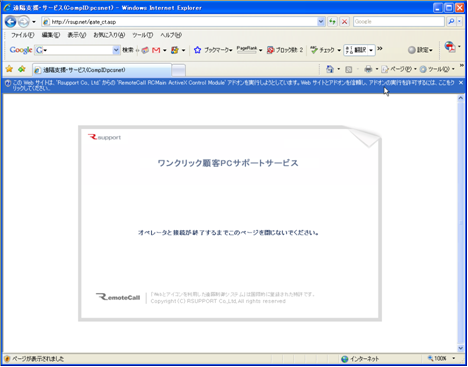468x367 pixels.
Task: Open the ツール menu in menu bar
Action: point(142,35)
